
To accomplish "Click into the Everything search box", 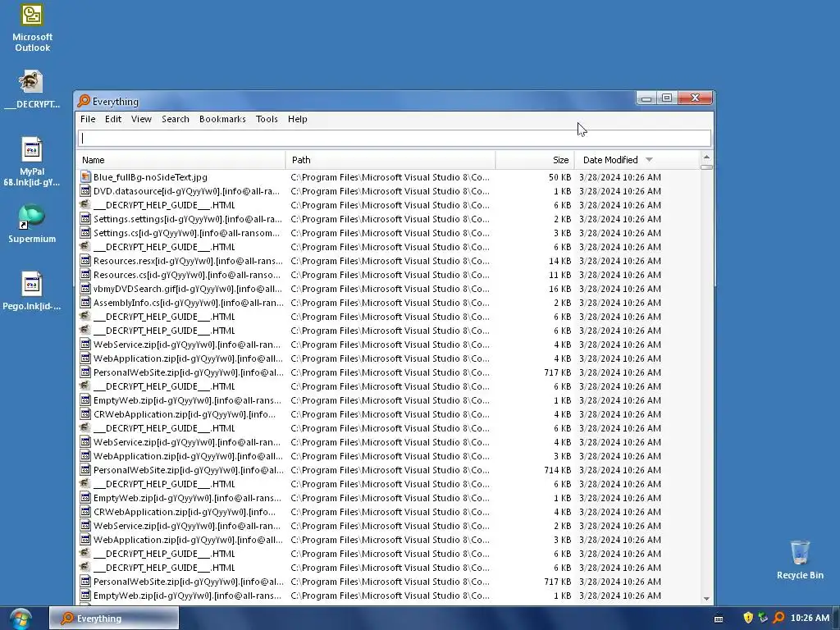I will (395, 138).
